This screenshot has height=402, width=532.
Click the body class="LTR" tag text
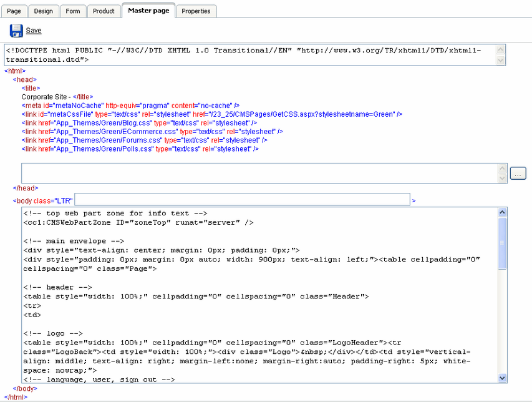tap(43, 200)
